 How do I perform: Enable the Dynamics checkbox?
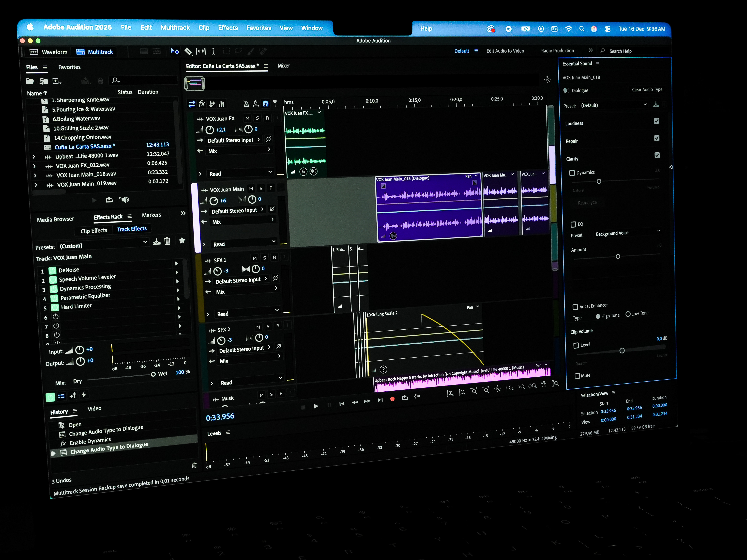(x=572, y=173)
